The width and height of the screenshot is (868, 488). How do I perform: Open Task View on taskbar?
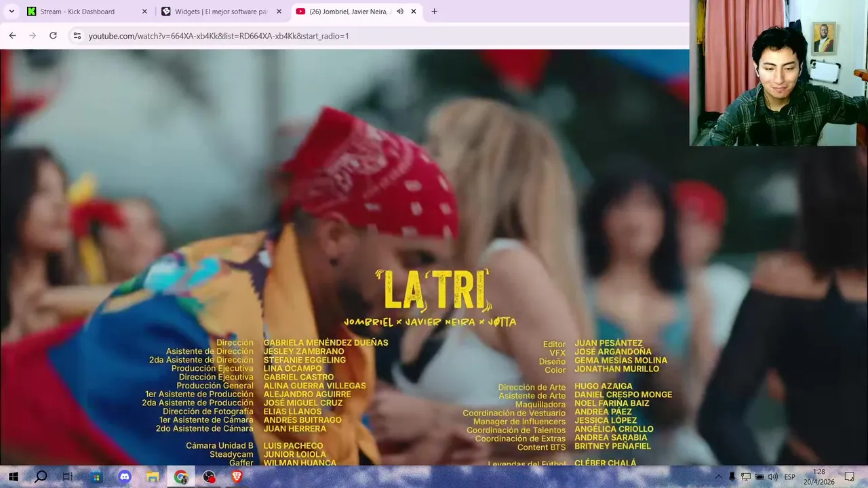coord(68,477)
